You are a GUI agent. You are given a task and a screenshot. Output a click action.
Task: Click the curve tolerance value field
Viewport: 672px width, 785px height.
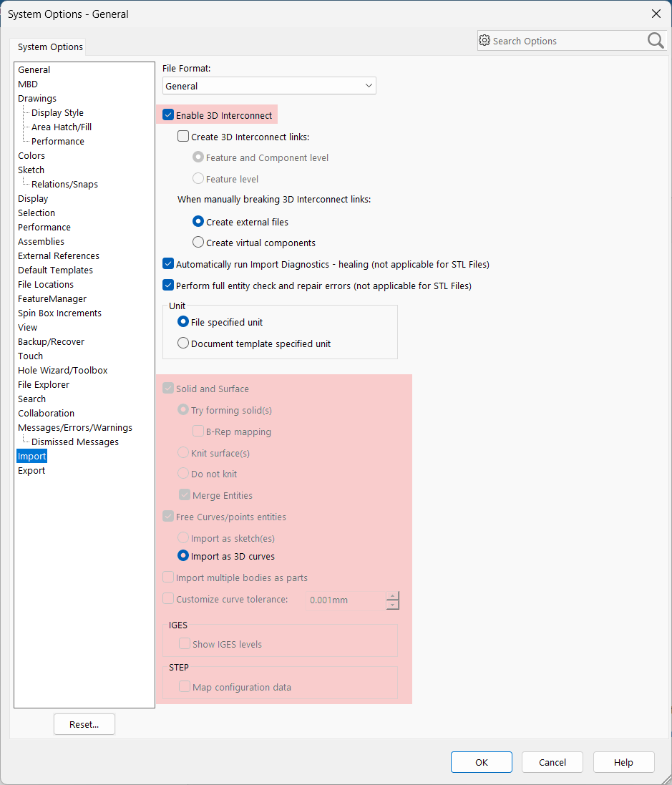(346, 600)
